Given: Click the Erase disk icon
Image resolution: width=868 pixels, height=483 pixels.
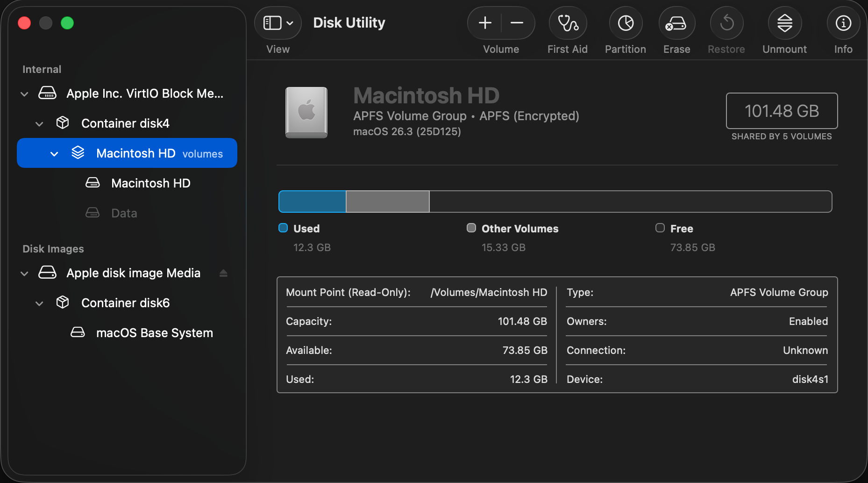Looking at the screenshot, I should coord(676,23).
